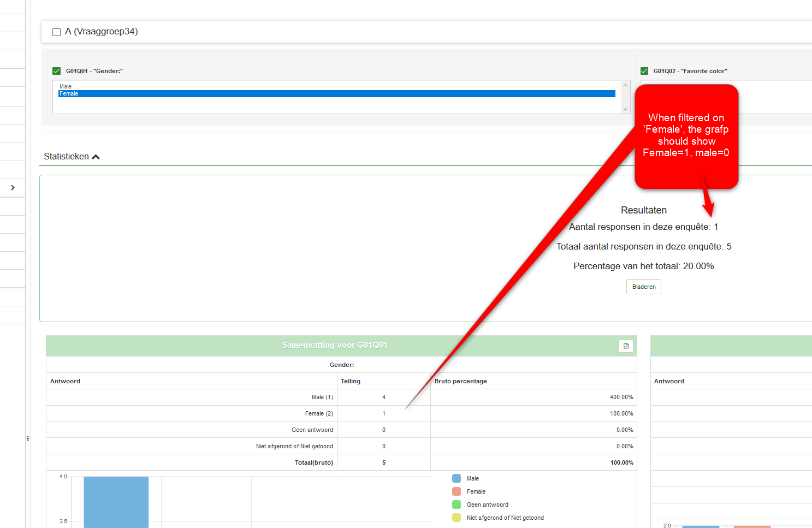Click the yellow Niet afgerond legend icon

(457, 518)
